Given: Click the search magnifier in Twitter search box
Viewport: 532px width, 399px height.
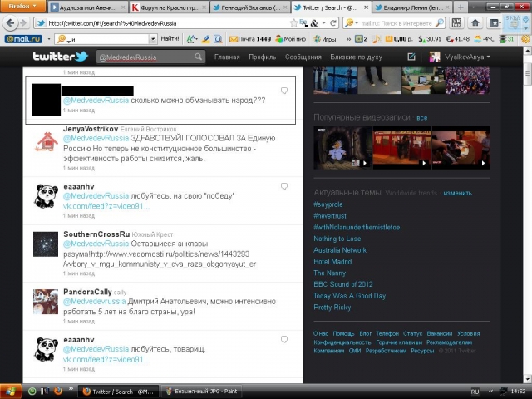Looking at the screenshot, I should click(198, 57).
